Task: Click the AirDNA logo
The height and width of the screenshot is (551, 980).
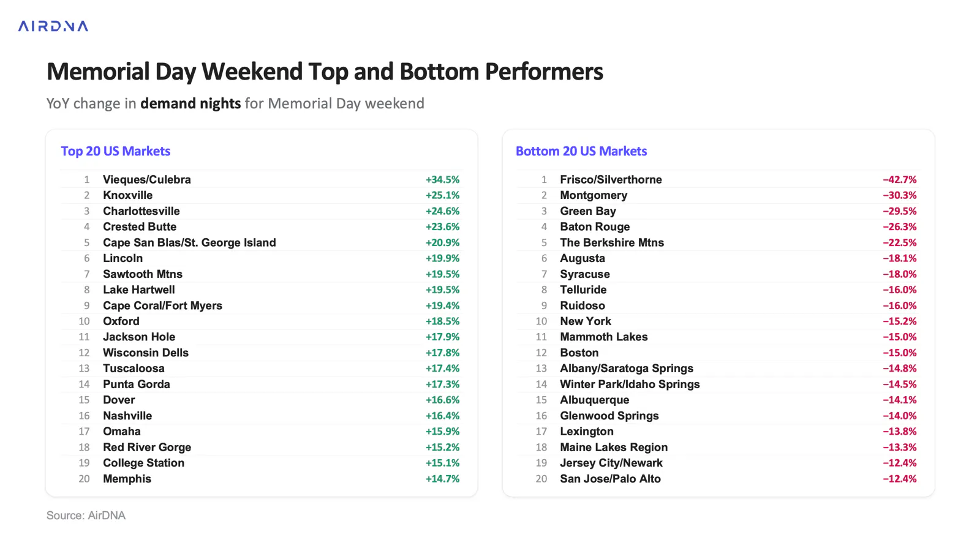Action: [53, 26]
